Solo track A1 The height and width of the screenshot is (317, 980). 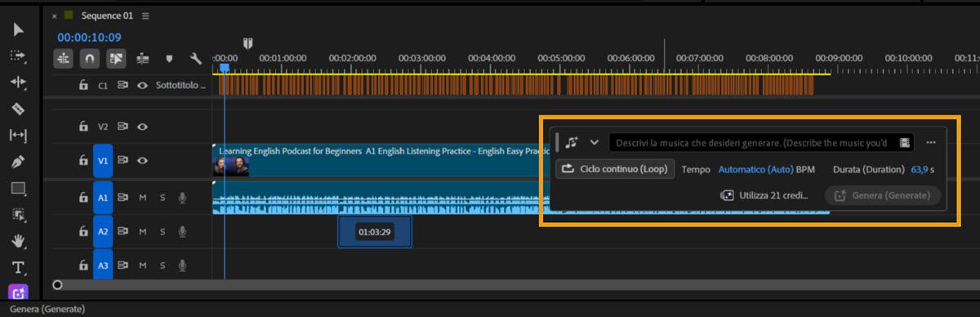(163, 197)
